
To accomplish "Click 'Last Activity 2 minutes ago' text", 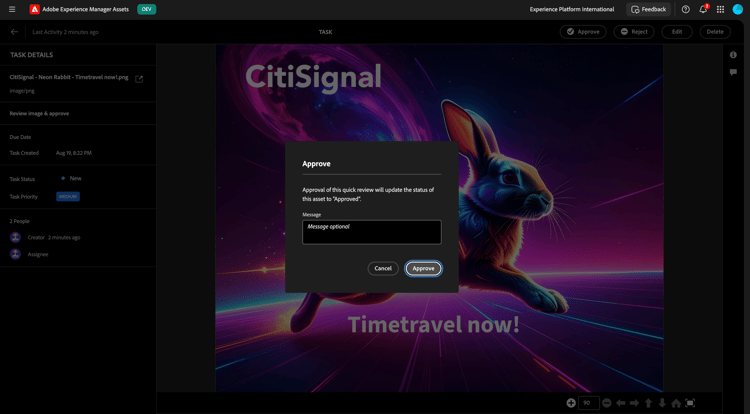I will pyautogui.click(x=66, y=32).
